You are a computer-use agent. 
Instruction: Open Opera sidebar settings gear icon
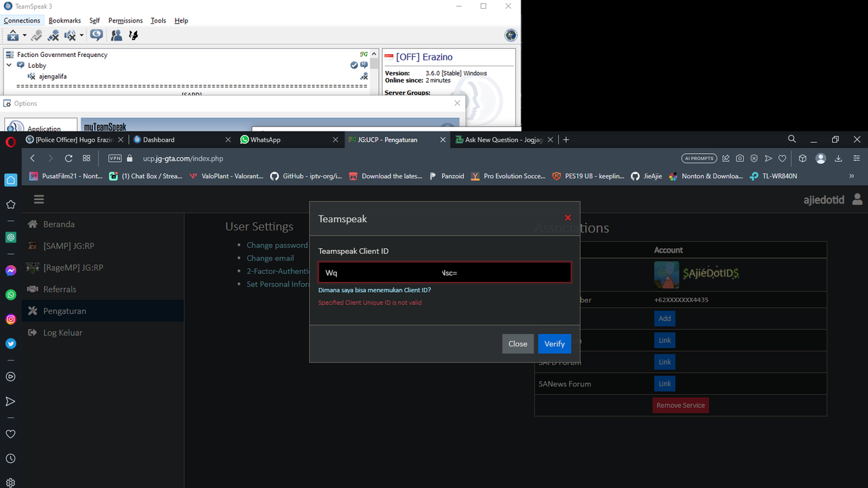pyautogui.click(x=11, y=483)
